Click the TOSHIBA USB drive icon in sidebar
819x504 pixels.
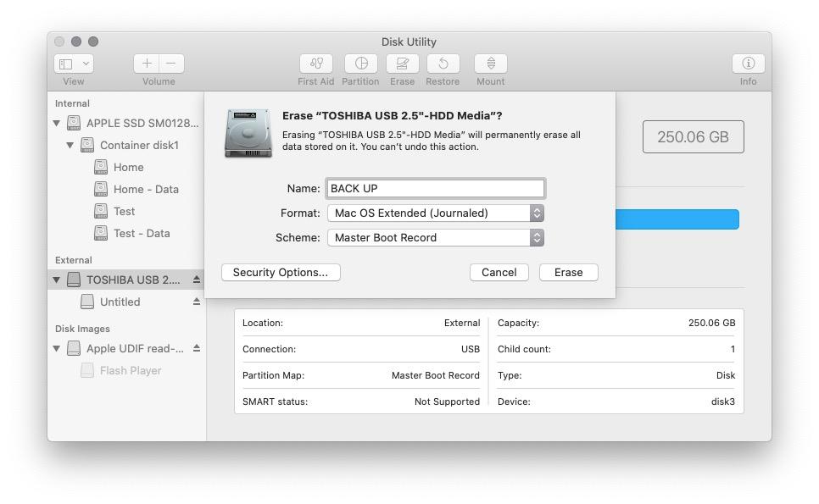(74, 280)
